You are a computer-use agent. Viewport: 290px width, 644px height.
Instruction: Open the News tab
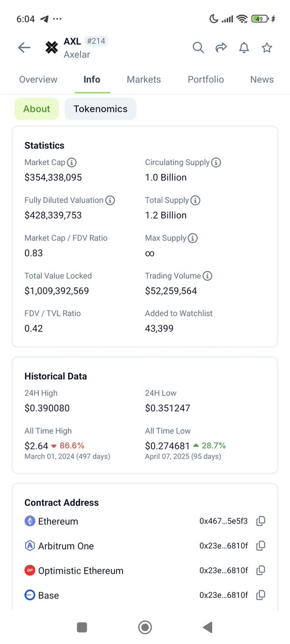(x=262, y=79)
